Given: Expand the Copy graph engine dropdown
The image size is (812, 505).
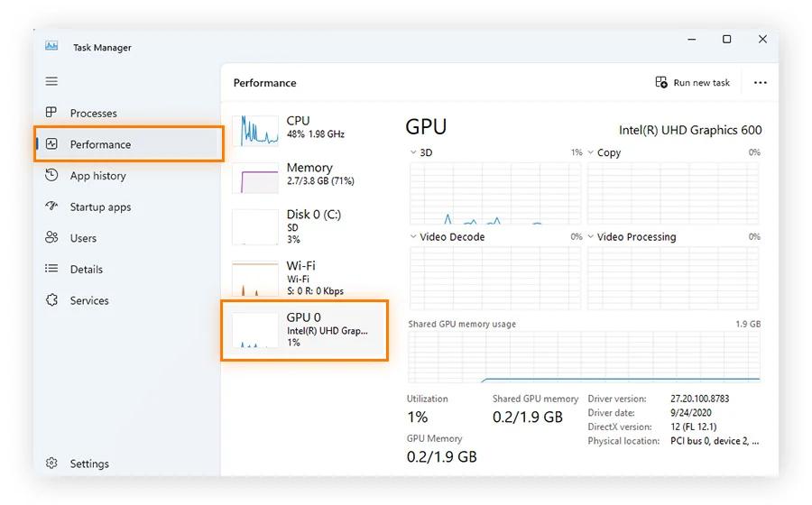Looking at the screenshot, I should [x=591, y=152].
